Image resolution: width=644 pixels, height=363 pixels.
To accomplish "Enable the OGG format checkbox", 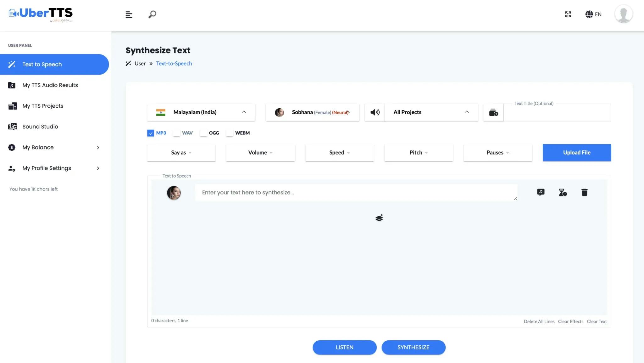I will pyautogui.click(x=203, y=133).
